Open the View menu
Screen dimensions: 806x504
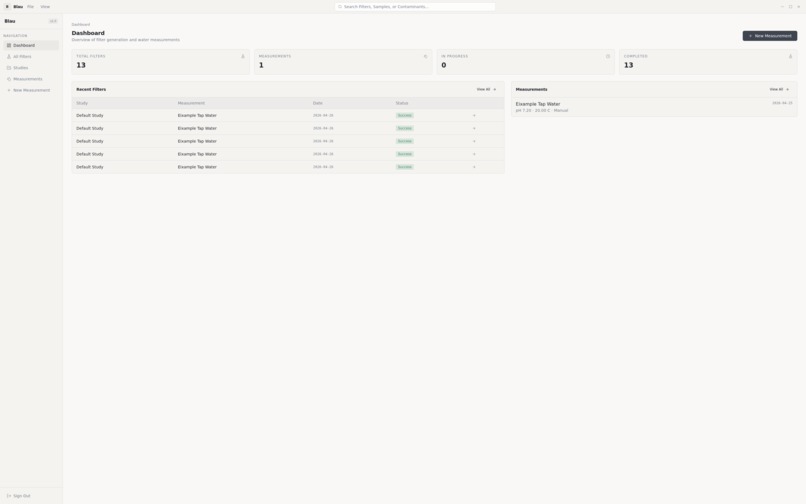45,7
